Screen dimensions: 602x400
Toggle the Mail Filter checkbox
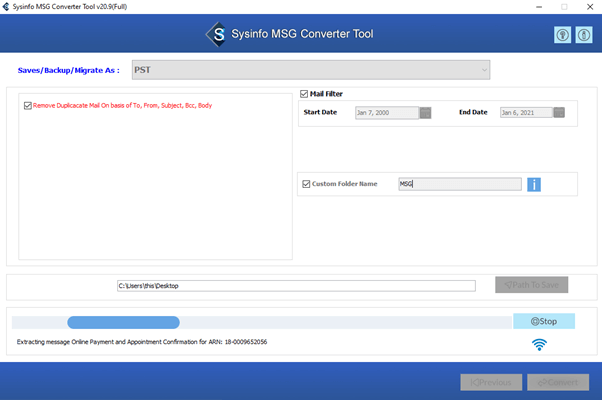pyautogui.click(x=304, y=94)
